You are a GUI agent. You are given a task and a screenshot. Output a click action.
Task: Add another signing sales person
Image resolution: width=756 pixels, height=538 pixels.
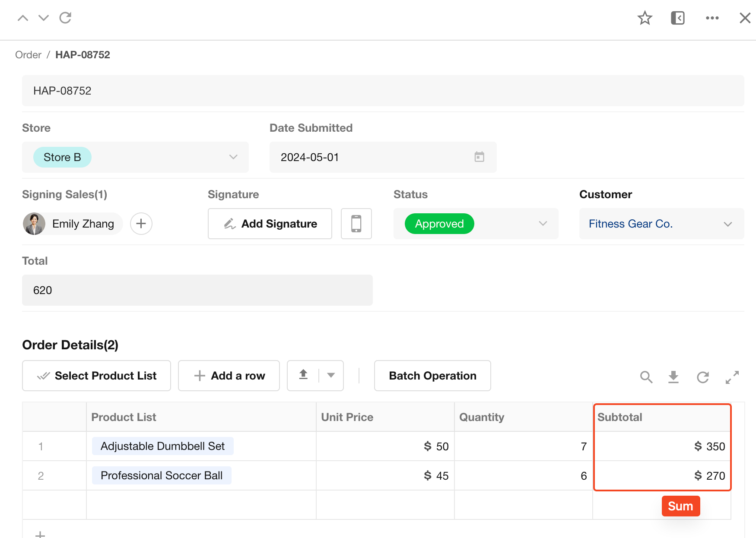pyautogui.click(x=141, y=224)
